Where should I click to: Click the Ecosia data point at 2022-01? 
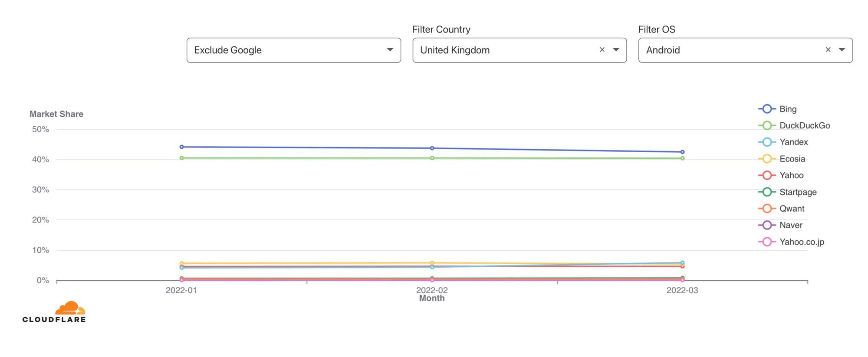coord(181,263)
